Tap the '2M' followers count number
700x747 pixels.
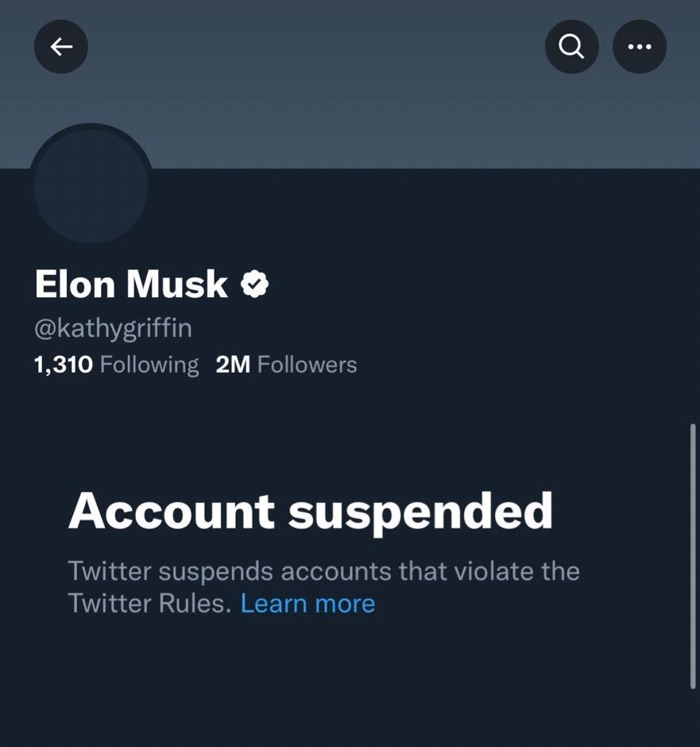(233, 365)
